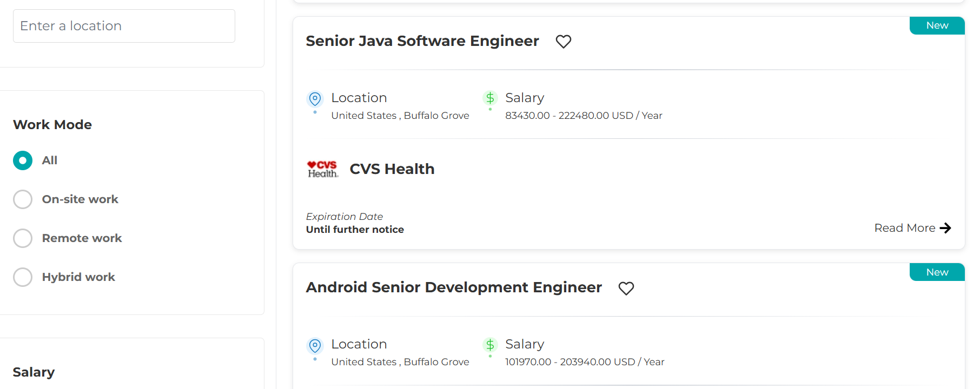Open the Senior Java Software Engineer listing title

[422, 41]
